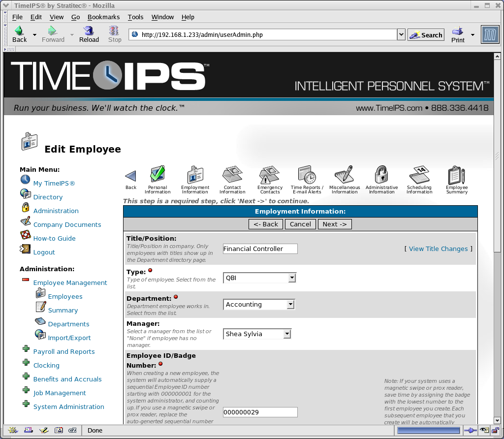Click the Directory globe icon
Screen dimensions: 504x439
tap(26, 193)
